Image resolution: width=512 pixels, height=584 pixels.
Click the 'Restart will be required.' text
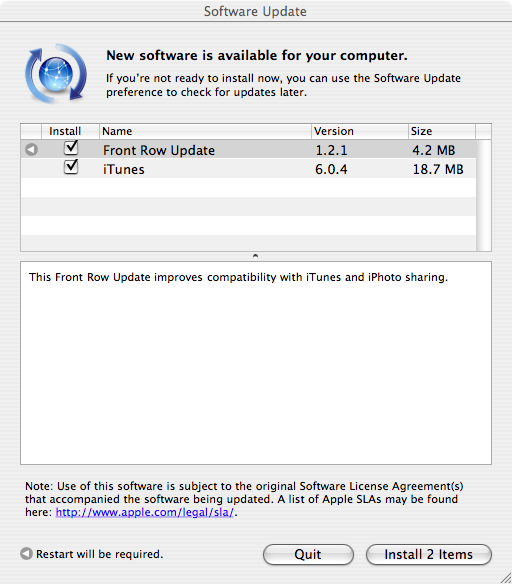pyautogui.click(x=99, y=554)
